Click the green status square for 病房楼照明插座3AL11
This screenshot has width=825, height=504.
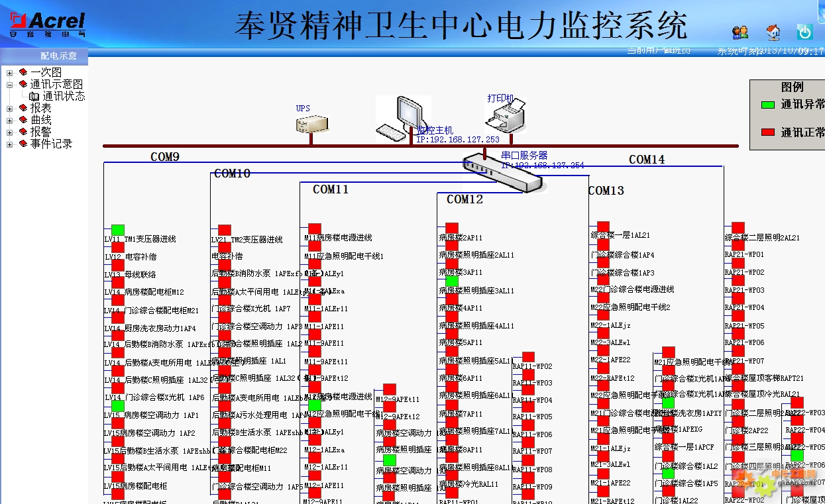(452, 281)
